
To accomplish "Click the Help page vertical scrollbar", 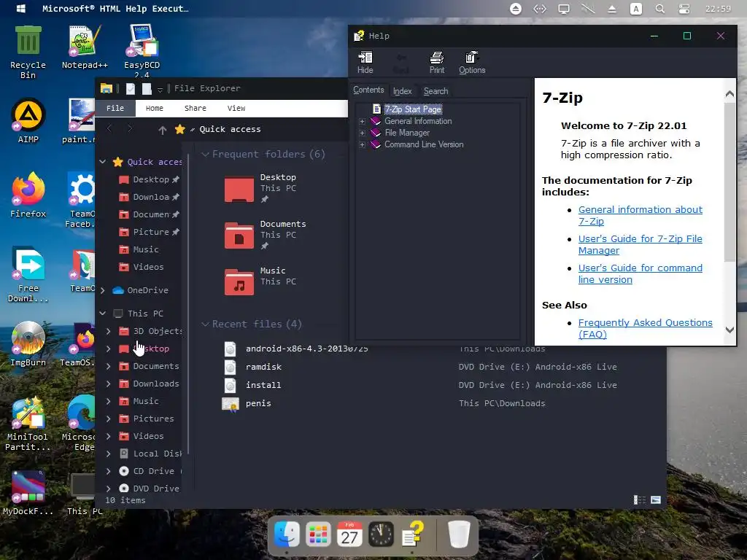I will coord(729,181).
